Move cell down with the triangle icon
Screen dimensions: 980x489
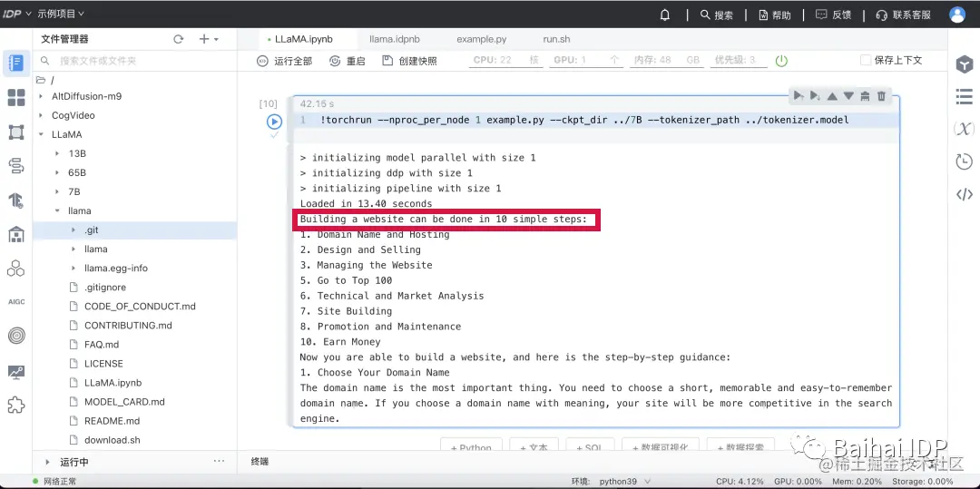click(848, 96)
